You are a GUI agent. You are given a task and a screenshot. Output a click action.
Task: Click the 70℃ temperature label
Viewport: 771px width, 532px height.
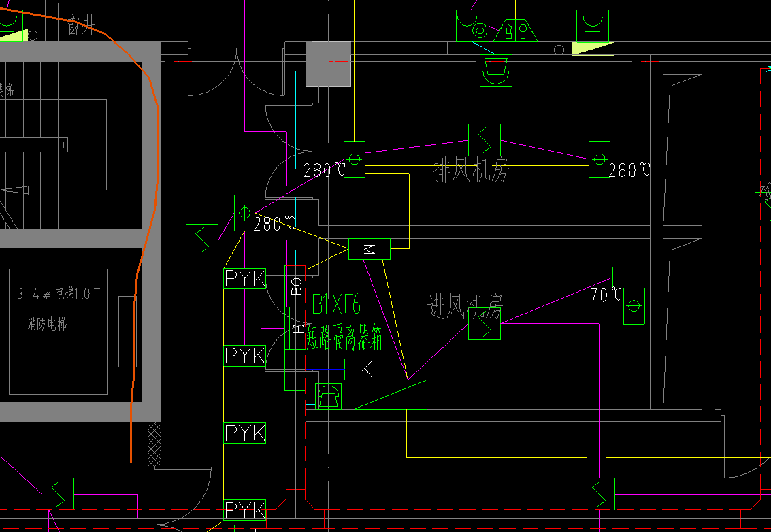pos(606,295)
